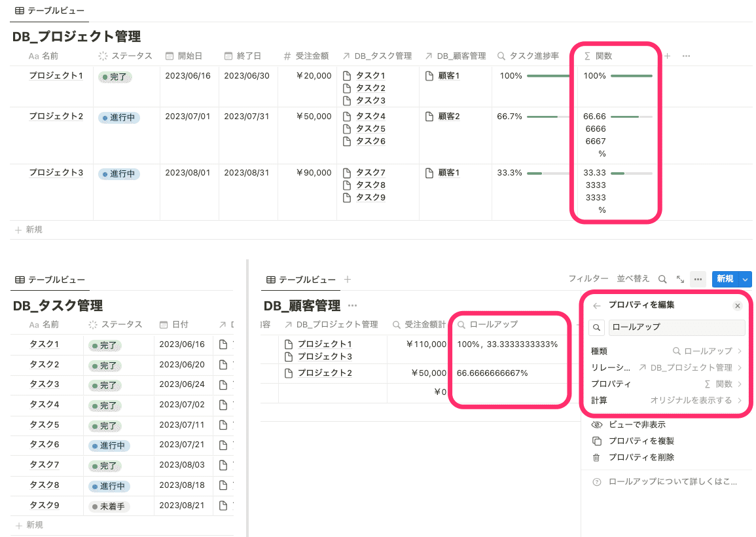Image resolution: width=756 pixels, height=537 pixels.
Task: Click the trash icon beside プロパティを削除
Action: pos(597,457)
